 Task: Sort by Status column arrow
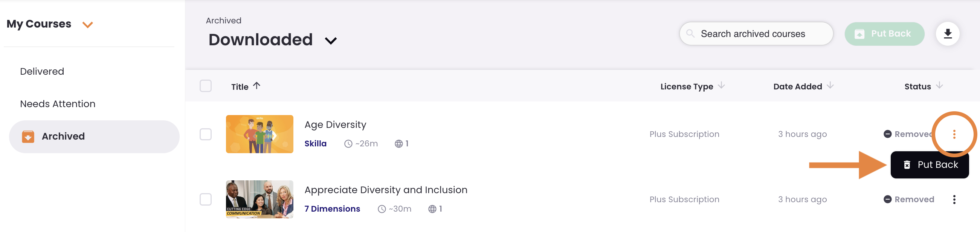pos(939,86)
